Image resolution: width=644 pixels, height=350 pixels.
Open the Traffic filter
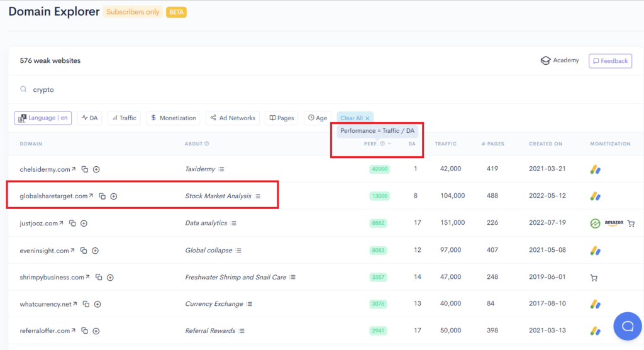tap(125, 118)
